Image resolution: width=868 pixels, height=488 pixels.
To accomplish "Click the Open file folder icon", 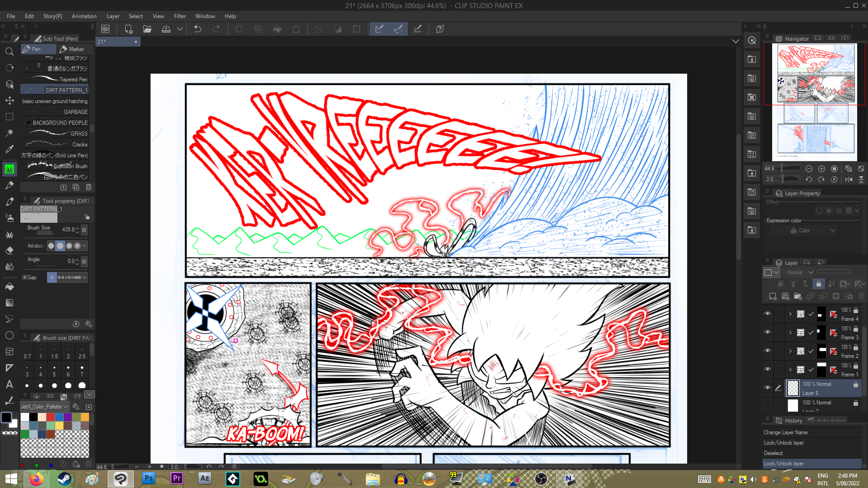I will [x=147, y=29].
